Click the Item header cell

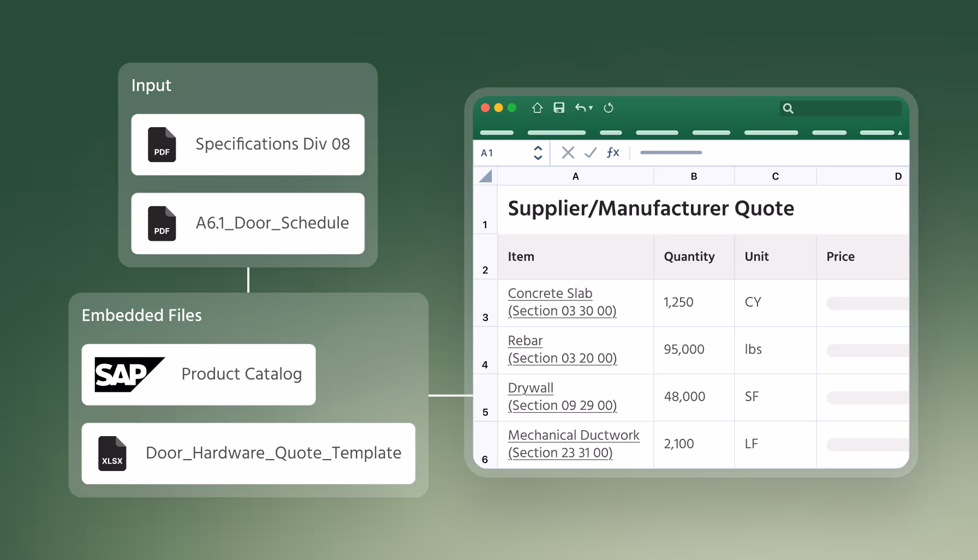click(575, 257)
